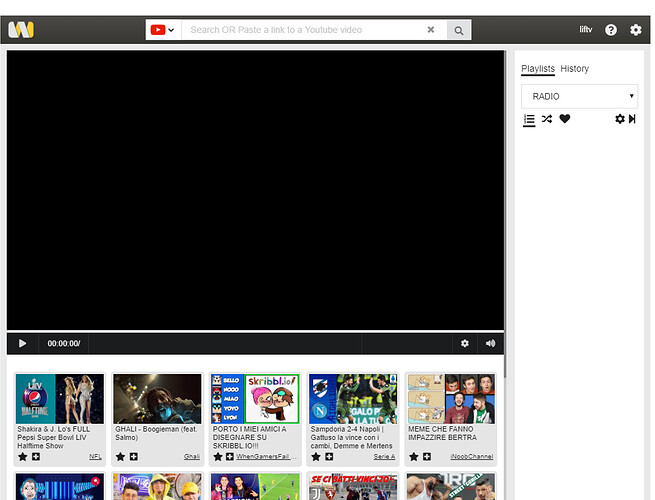Switch to the History tab
Image resolution: width=655 pixels, height=500 pixels.
tap(574, 69)
